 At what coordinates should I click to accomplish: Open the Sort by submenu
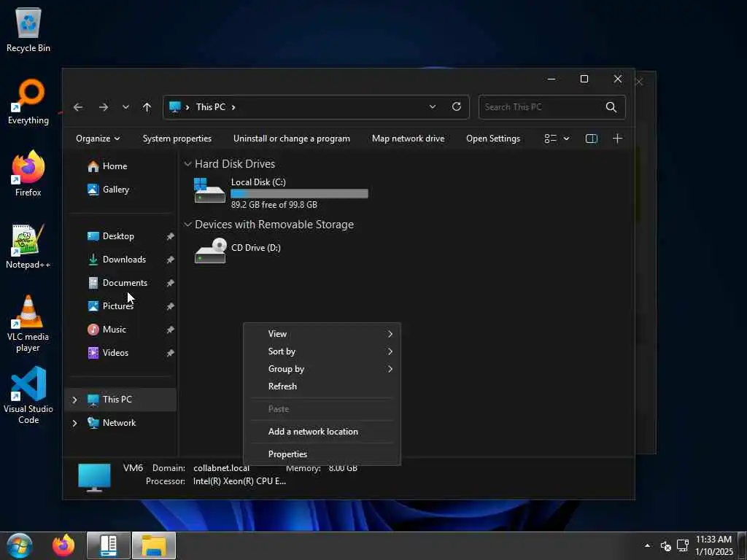pyautogui.click(x=322, y=351)
